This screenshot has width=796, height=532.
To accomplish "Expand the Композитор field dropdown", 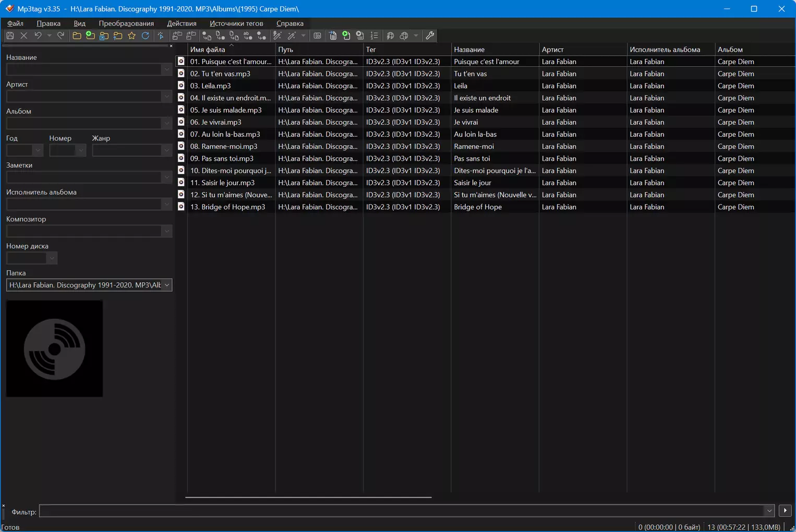I will 166,231.
